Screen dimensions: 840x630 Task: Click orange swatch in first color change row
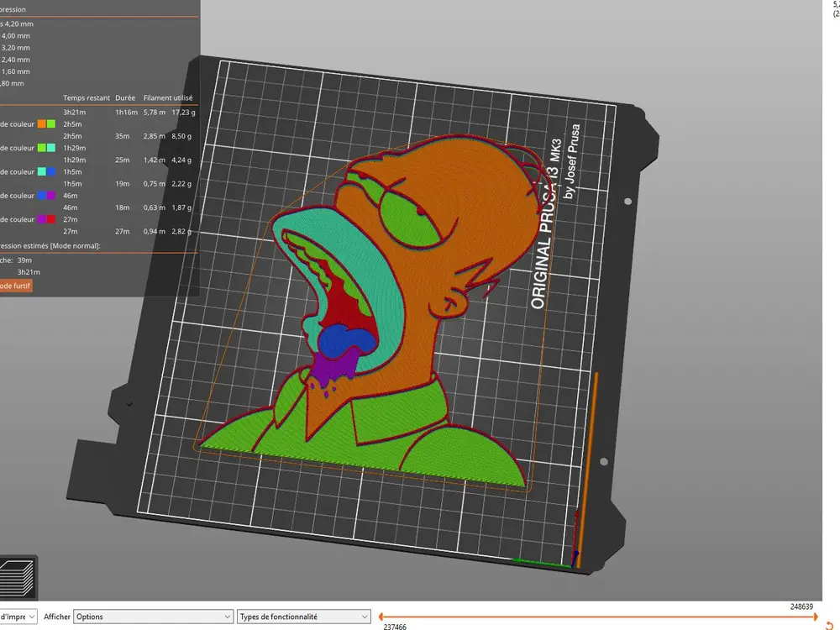pyautogui.click(x=41, y=123)
